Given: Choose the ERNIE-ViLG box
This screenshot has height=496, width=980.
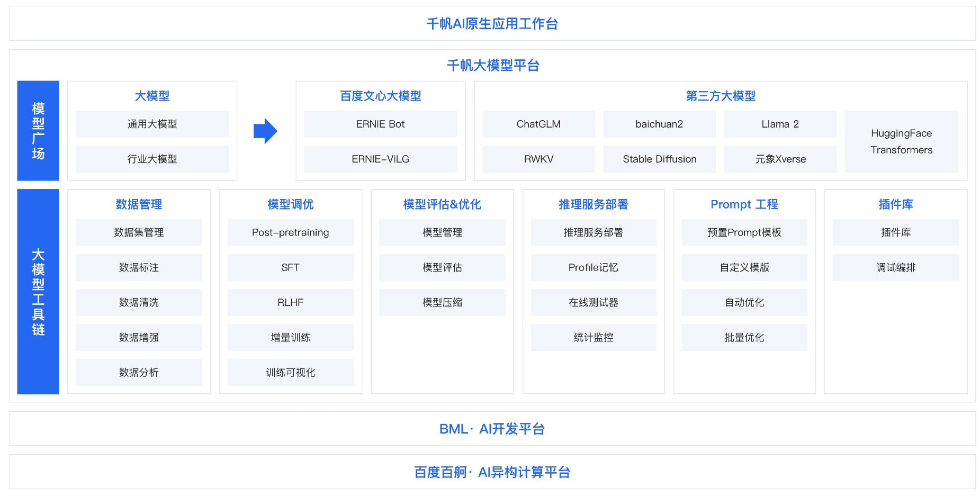Looking at the screenshot, I should click(x=381, y=159).
